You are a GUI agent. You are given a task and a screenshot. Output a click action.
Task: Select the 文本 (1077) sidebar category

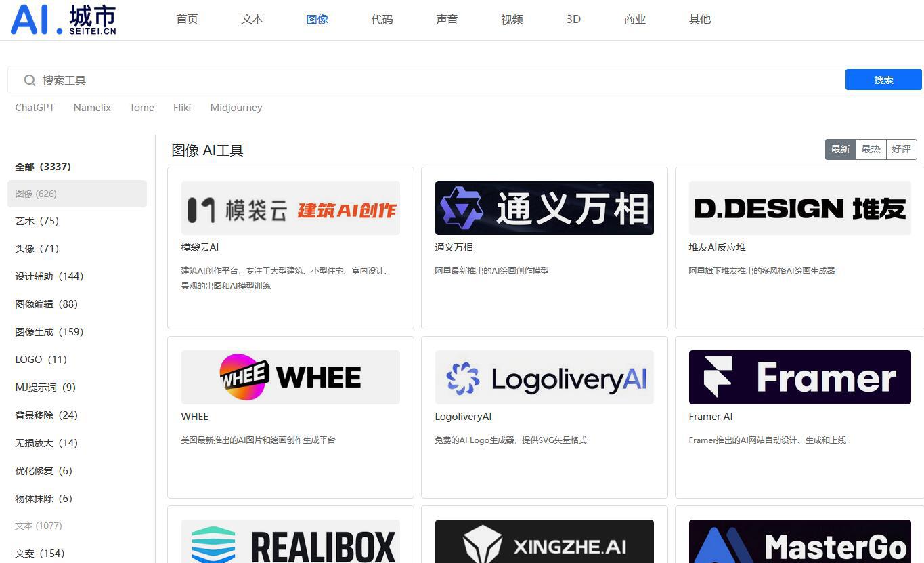coord(39,526)
